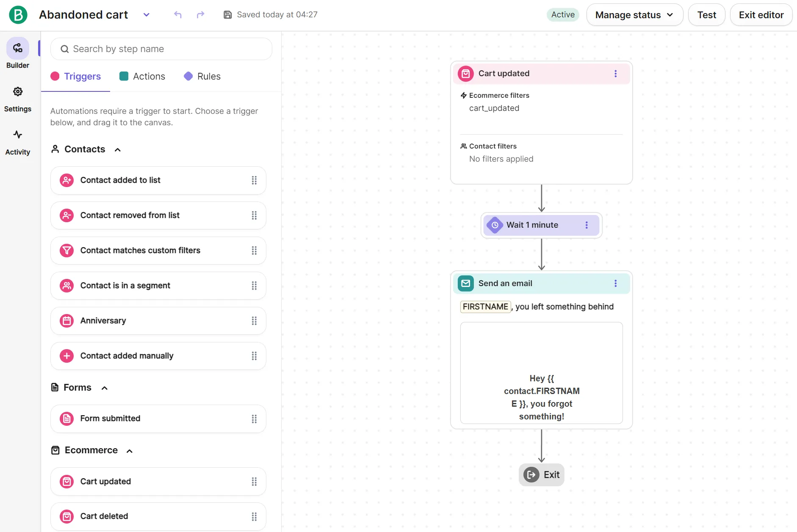
Task: Switch to the Triggers tab
Action: point(75,77)
